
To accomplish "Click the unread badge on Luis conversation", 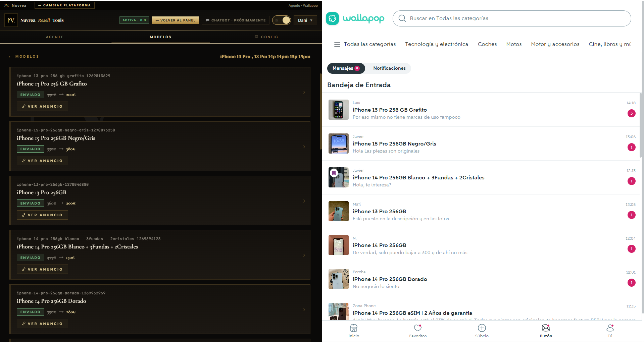I will click(x=631, y=113).
